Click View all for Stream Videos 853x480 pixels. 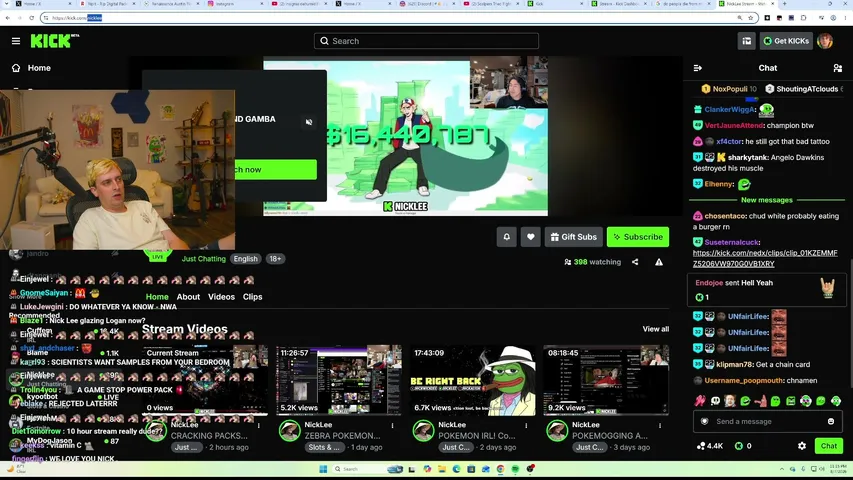(x=656, y=329)
